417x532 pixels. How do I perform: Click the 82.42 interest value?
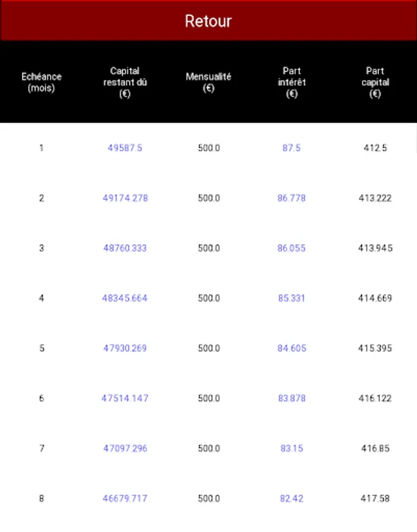292,498
